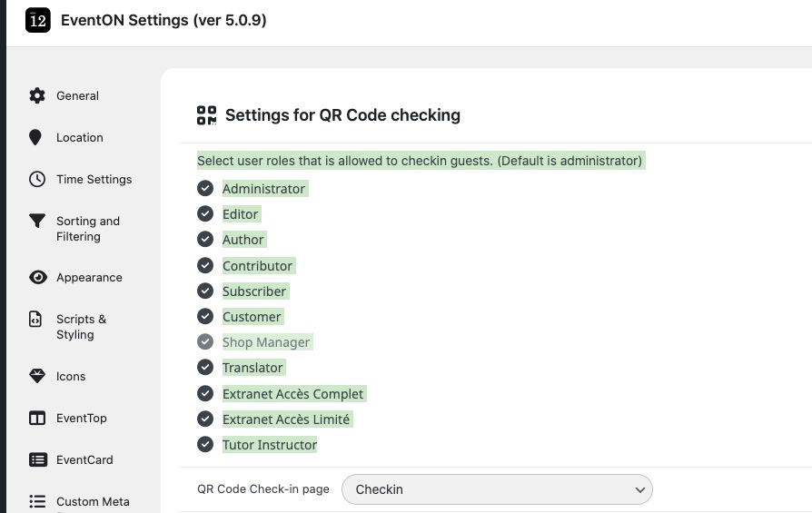Open Appearance via the eye icon

pos(38,278)
